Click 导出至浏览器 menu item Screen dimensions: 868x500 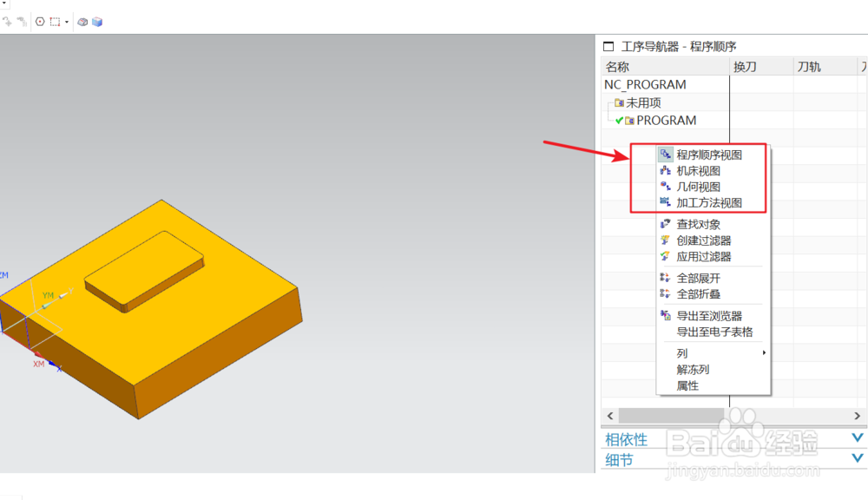click(x=709, y=316)
